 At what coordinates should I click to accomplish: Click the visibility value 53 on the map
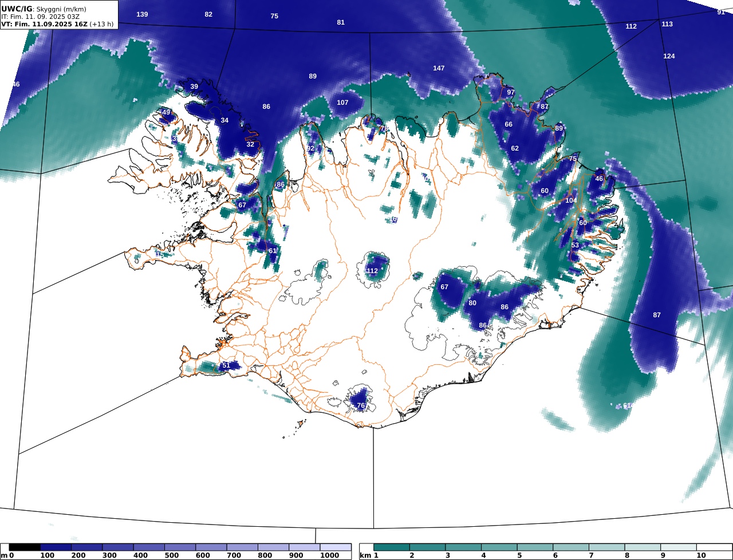pyautogui.click(x=575, y=245)
